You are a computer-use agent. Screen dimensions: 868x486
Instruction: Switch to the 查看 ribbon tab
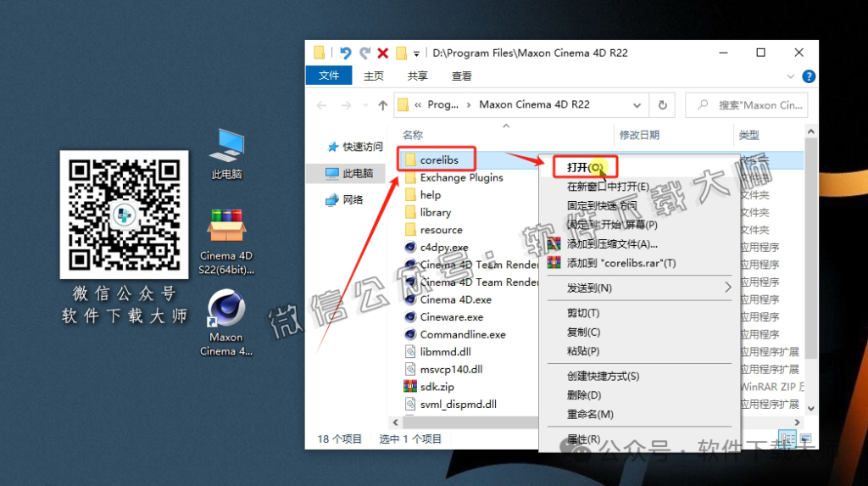(x=462, y=76)
